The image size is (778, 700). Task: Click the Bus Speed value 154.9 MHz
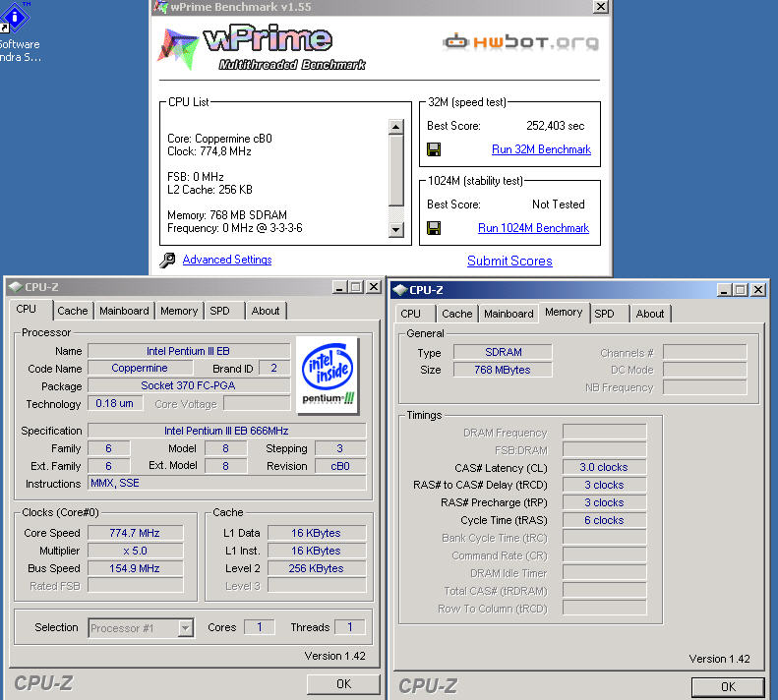(x=135, y=568)
